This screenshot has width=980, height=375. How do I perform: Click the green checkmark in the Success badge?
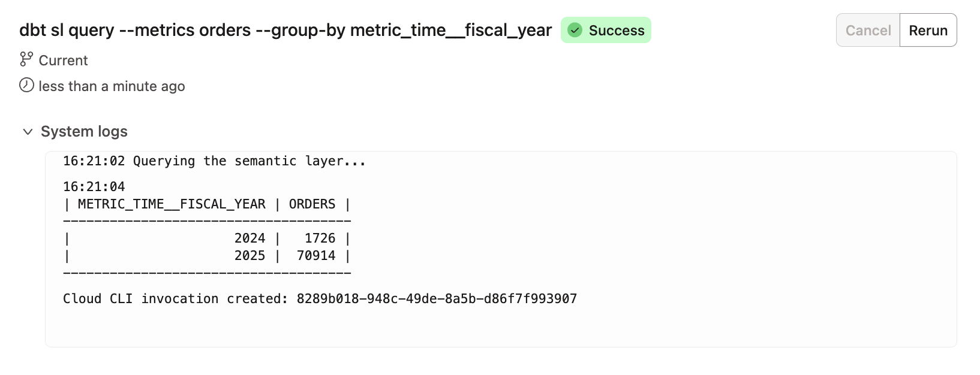pyautogui.click(x=575, y=29)
